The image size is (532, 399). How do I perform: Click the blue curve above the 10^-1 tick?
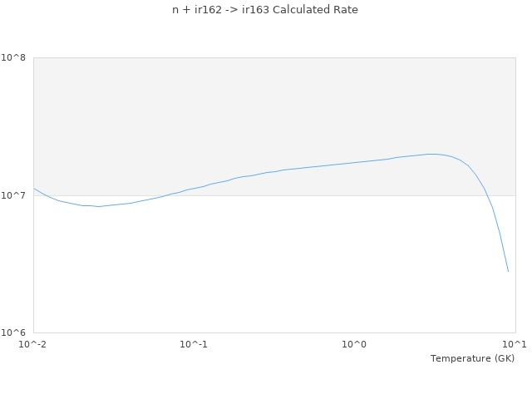click(194, 188)
